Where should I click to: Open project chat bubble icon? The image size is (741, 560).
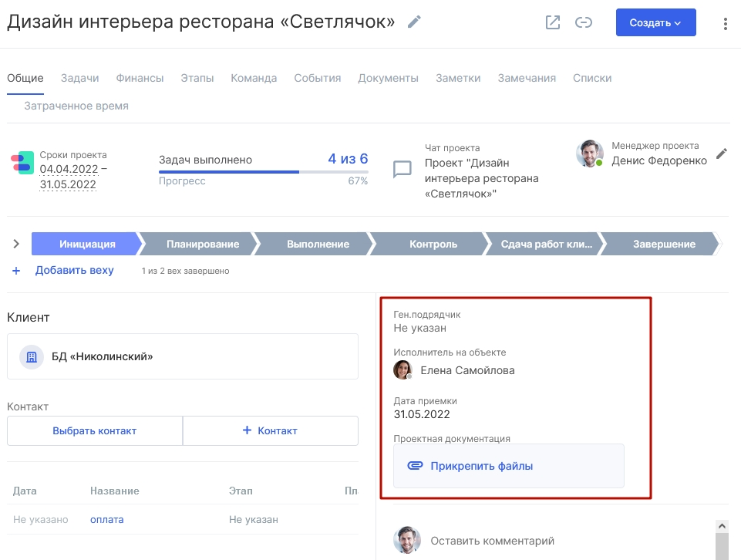coord(402,169)
